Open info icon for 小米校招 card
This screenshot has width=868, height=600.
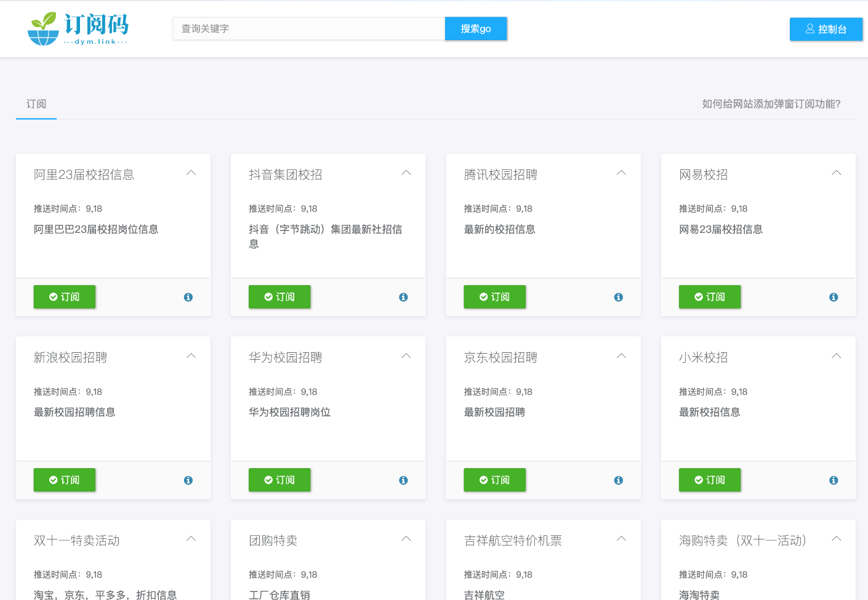coord(834,480)
